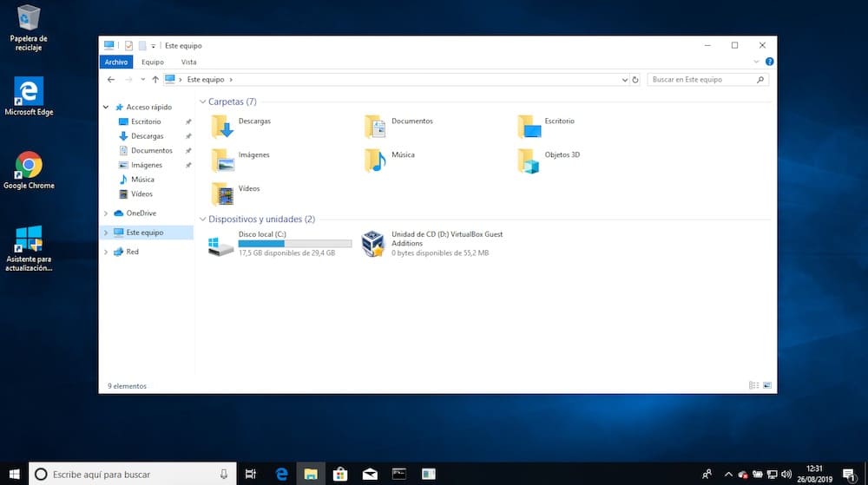
Task: Click the Buscar en Este equipo search field
Action: pos(703,80)
